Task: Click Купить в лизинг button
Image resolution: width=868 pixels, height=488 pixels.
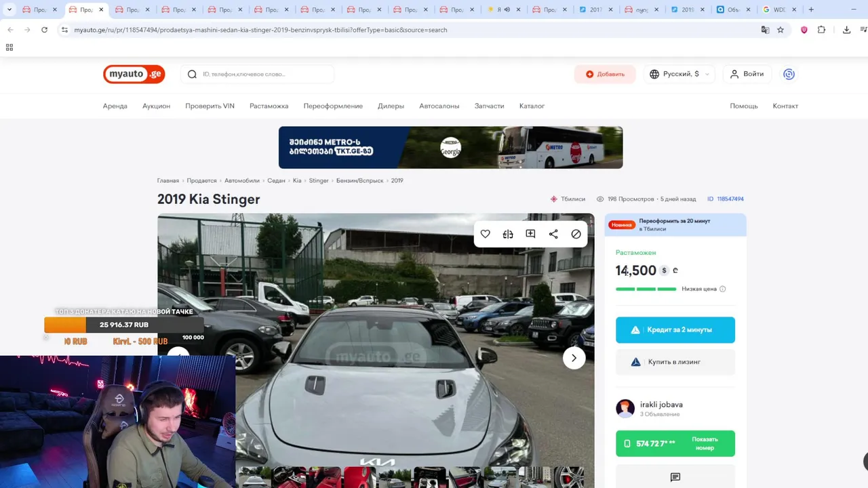Action: click(x=675, y=362)
